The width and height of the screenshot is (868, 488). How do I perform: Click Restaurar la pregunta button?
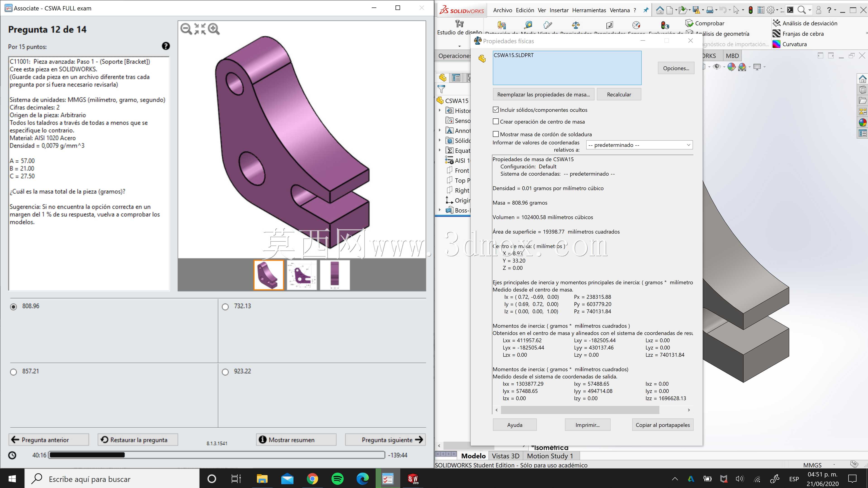138,440
